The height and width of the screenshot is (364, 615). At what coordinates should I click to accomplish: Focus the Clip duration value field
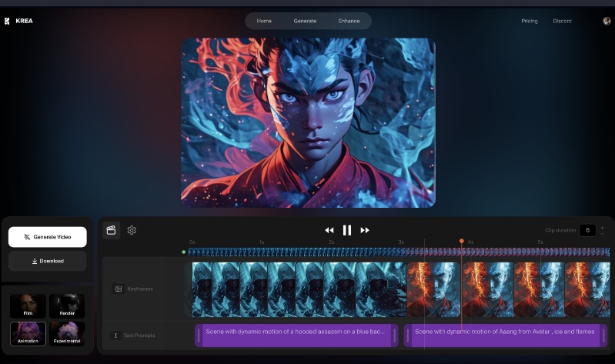pyautogui.click(x=587, y=230)
